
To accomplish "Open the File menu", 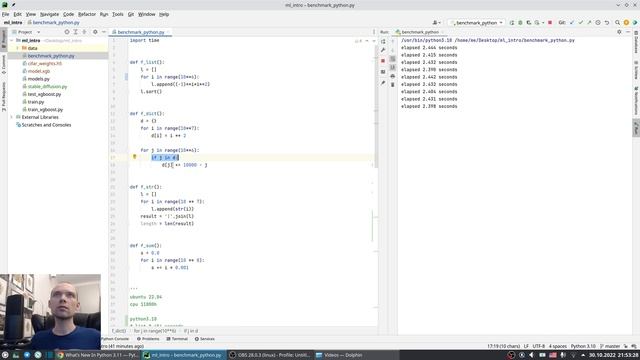I will [x=5, y=14].
